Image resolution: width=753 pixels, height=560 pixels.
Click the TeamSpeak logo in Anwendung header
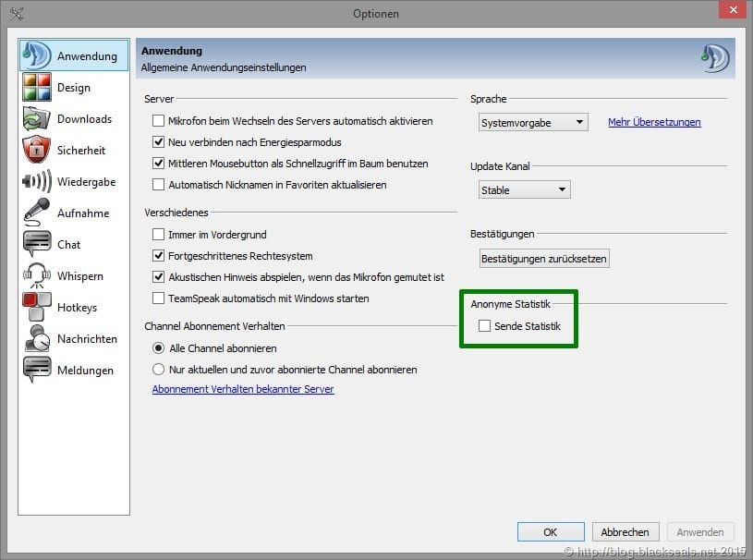(715, 58)
